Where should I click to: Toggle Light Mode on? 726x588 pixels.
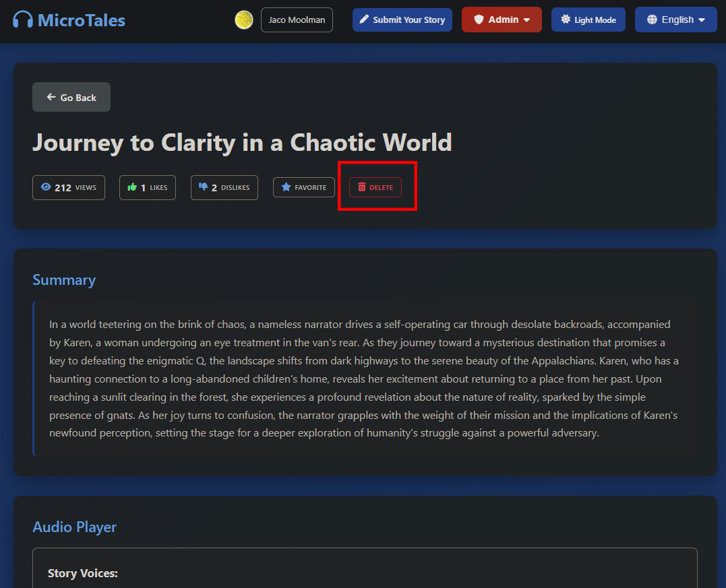[588, 20]
